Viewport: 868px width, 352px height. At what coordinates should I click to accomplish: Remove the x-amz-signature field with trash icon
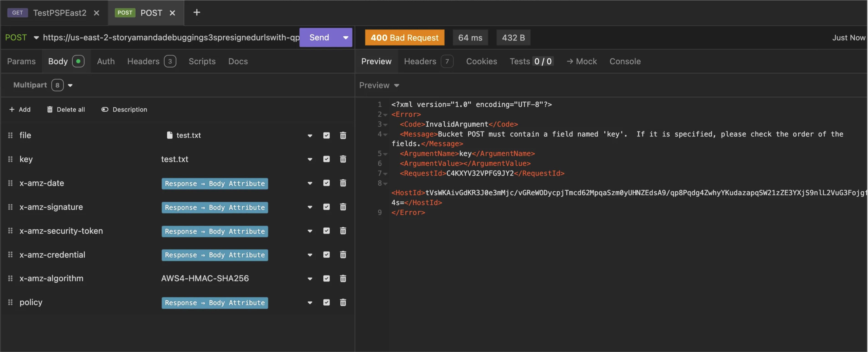coord(343,207)
